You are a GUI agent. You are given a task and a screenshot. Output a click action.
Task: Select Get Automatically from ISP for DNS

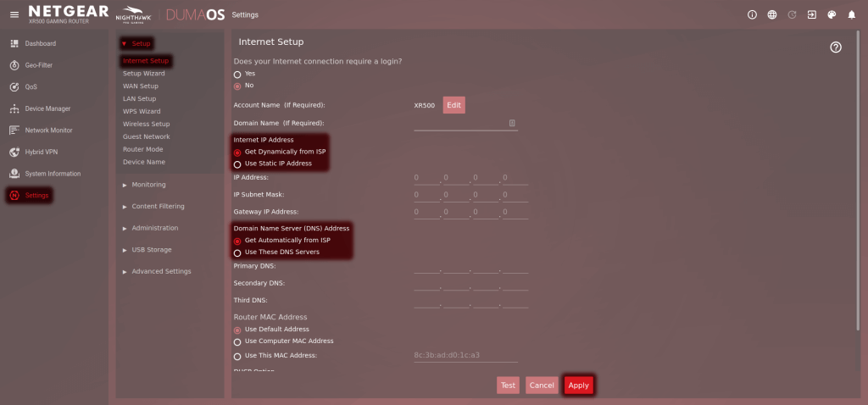click(237, 241)
